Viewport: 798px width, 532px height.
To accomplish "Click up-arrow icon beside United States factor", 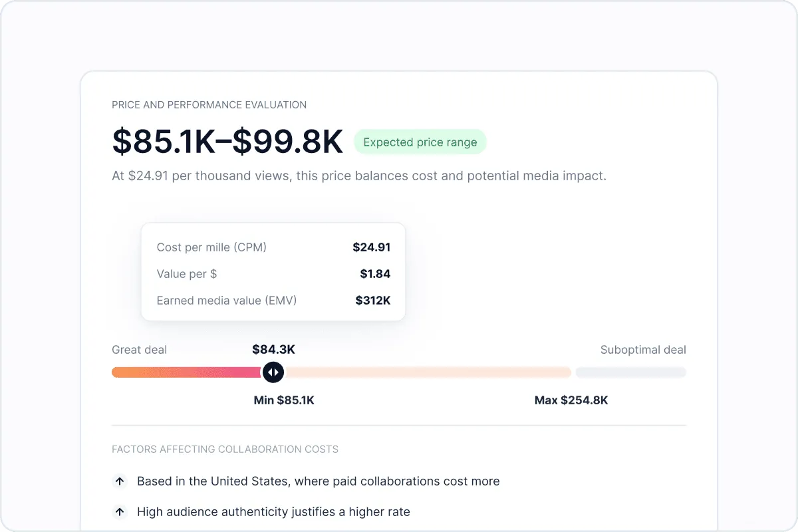I will (x=120, y=481).
